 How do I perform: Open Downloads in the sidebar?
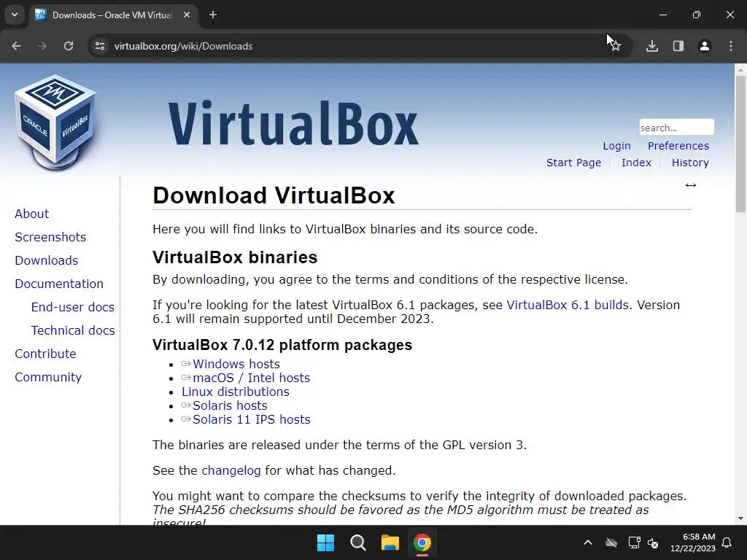click(46, 260)
